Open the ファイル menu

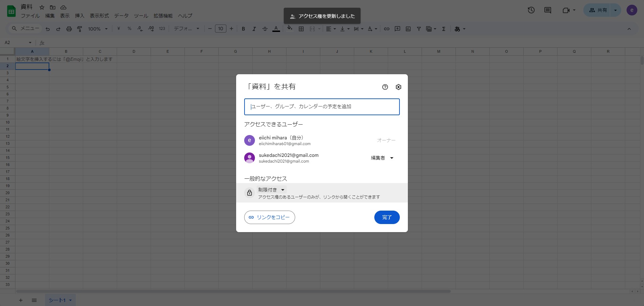point(30,16)
